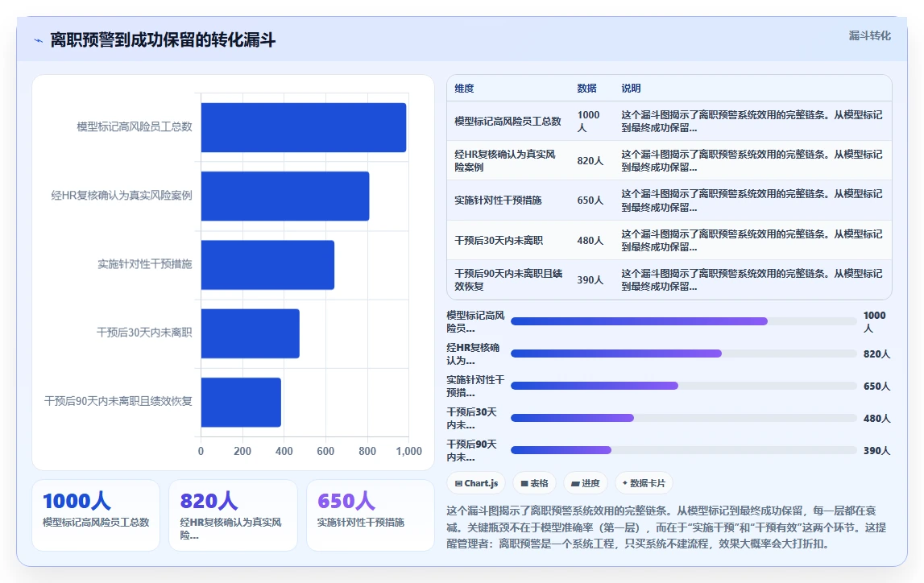Click the progress bar showing 820人
This screenshot has height=583, width=924.
pyautogui.click(x=684, y=354)
